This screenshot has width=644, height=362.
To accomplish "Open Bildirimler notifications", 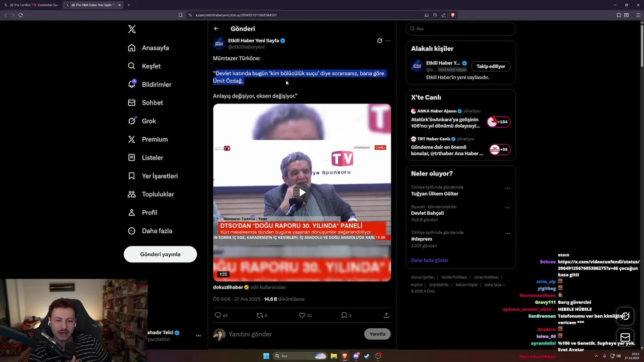I will 149,84.
